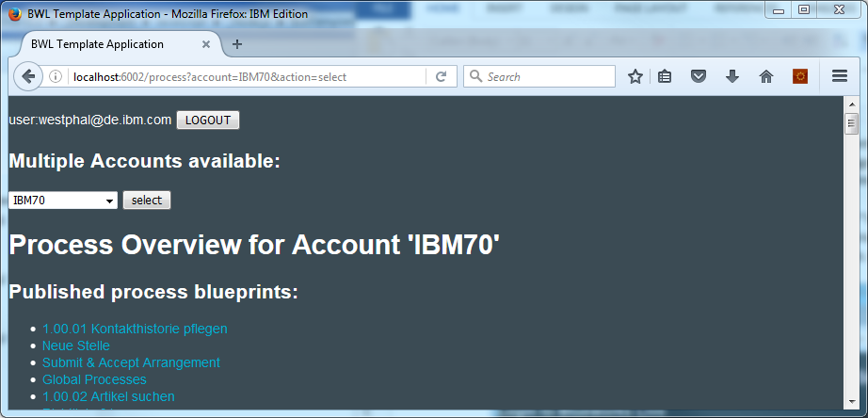Image resolution: width=868 pixels, height=418 pixels.
Task: Reload the current page
Action: pyautogui.click(x=441, y=77)
